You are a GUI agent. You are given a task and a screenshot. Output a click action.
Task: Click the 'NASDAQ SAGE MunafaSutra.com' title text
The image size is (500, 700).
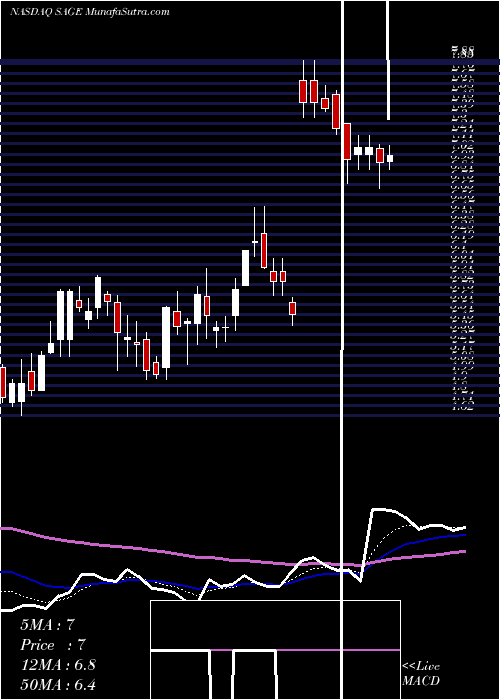pos(89,12)
